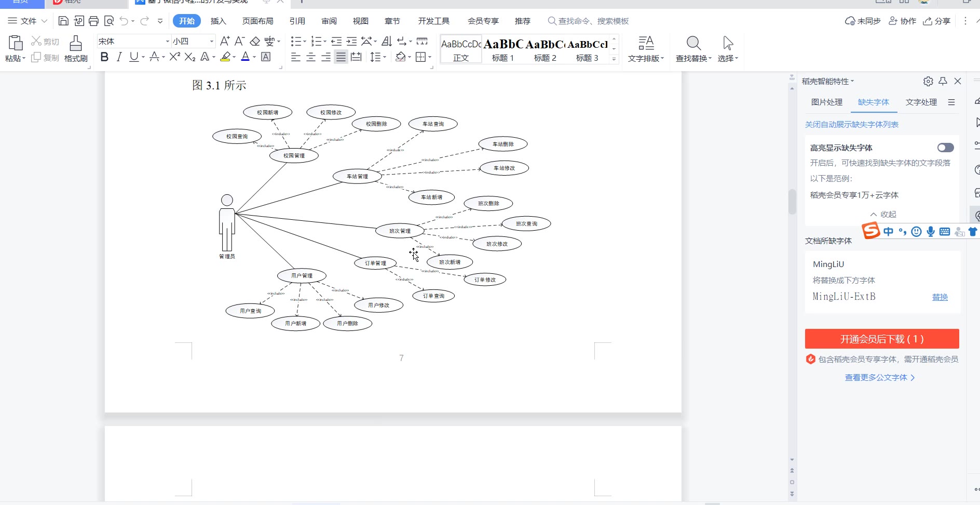This screenshot has height=505, width=980.
Task: Open the font name dropdown (宋体)
Action: [168, 41]
